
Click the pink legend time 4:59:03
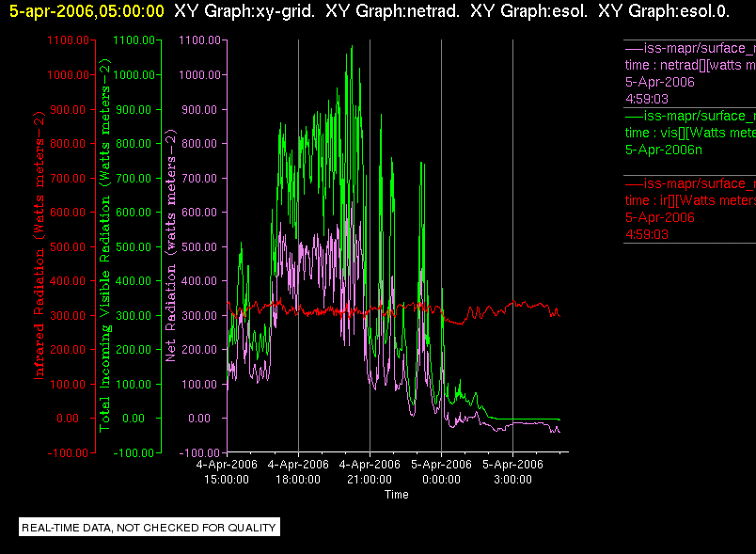point(647,99)
